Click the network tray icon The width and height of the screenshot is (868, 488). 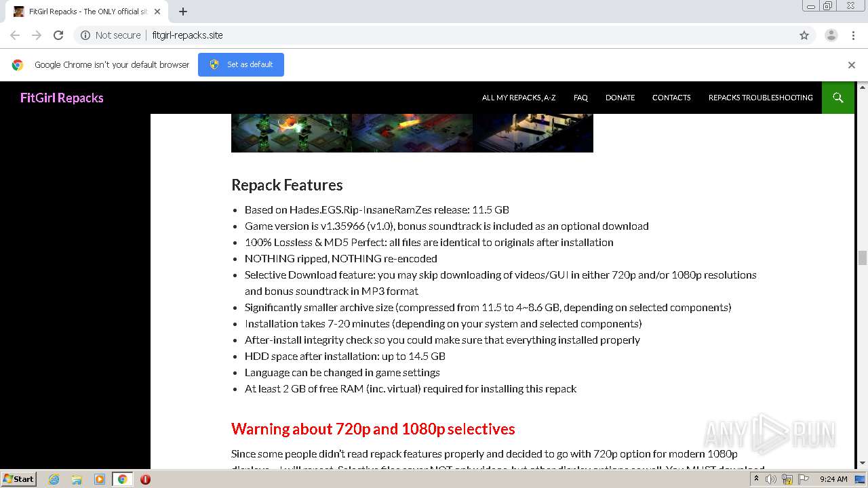pyautogui.click(x=787, y=479)
